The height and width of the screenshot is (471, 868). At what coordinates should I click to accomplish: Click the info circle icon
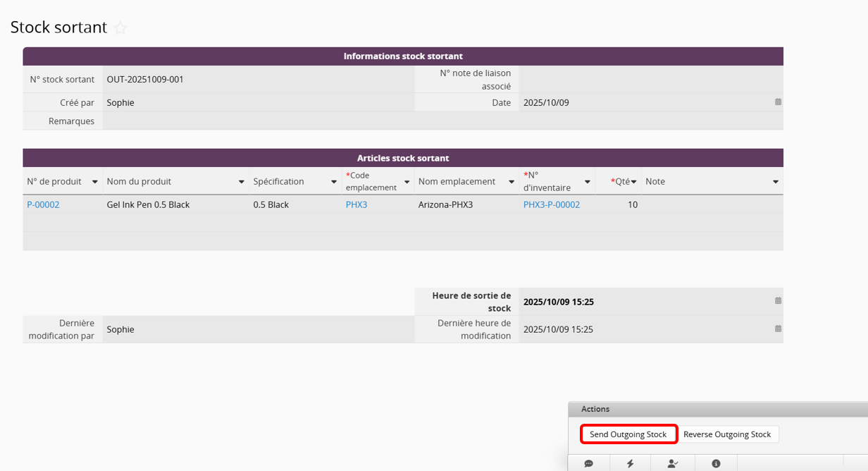coord(716,463)
